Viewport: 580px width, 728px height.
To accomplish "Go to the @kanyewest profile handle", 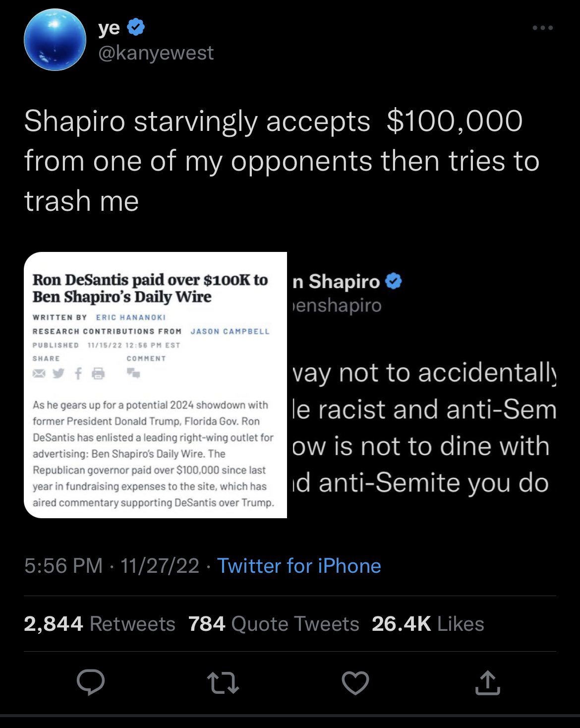I will pos(156,53).
